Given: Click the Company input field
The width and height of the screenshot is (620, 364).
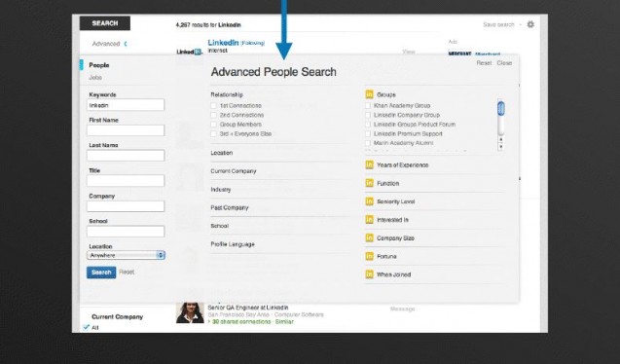Looking at the screenshot, I should tap(126, 206).
